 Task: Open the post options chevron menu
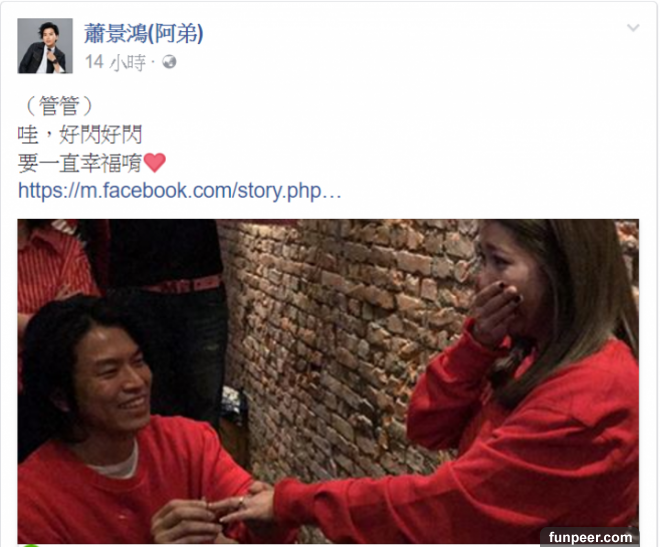633,28
